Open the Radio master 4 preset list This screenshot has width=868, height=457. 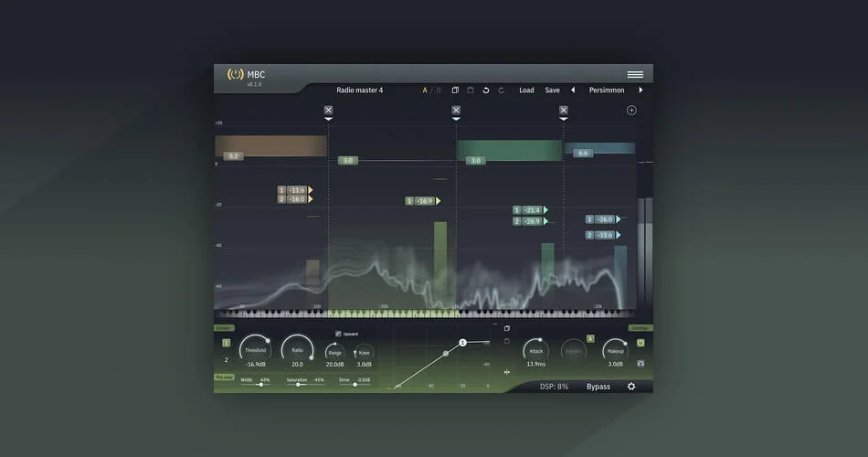point(359,90)
